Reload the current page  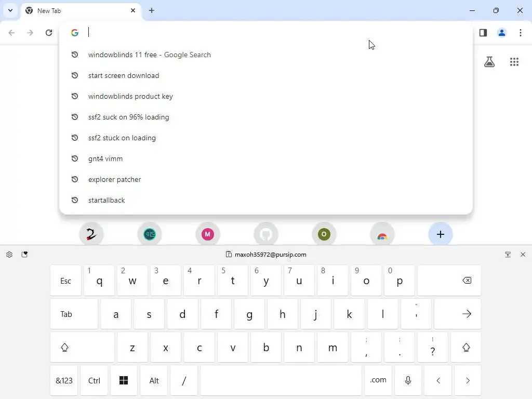pos(49,33)
